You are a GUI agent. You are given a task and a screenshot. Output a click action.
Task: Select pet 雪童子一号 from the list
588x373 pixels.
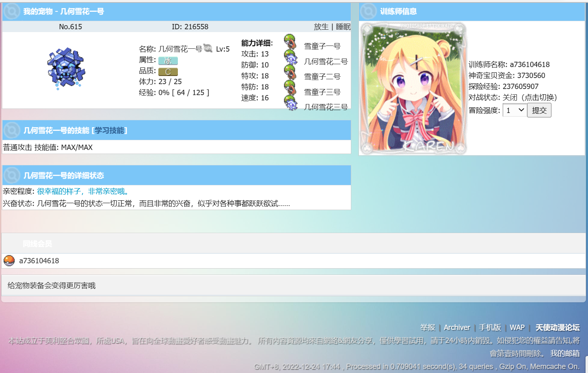tap(322, 46)
